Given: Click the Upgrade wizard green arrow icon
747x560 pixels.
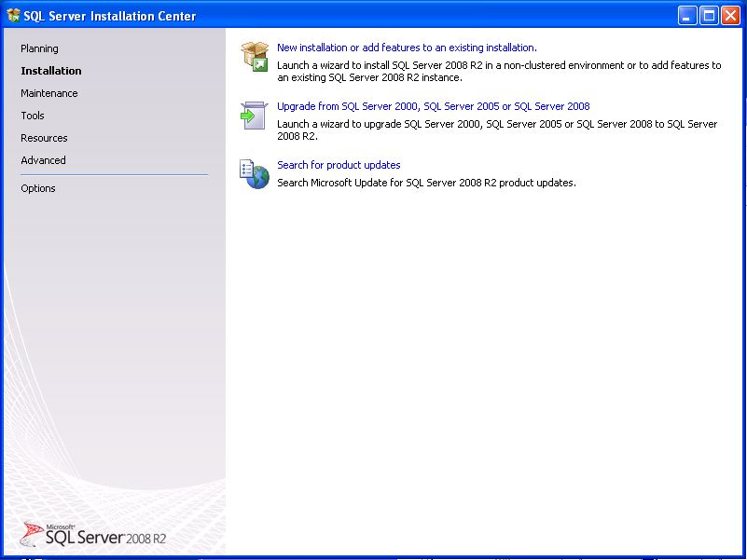Looking at the screenshot, I should click(254, 116).
